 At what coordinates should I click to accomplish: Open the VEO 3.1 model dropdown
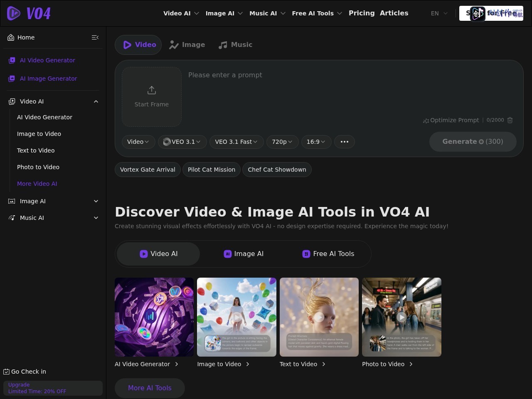(182, 142)
